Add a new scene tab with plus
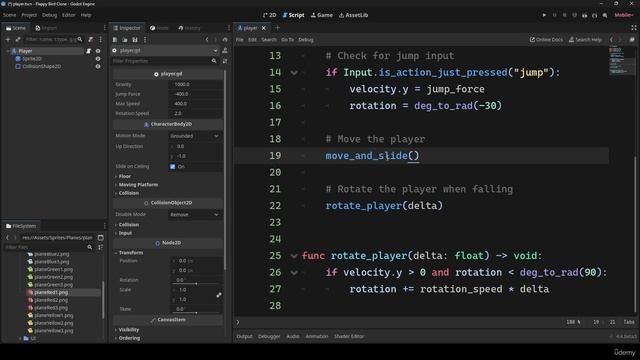Screen dimensions: 640x360 [x=278, y=28]
